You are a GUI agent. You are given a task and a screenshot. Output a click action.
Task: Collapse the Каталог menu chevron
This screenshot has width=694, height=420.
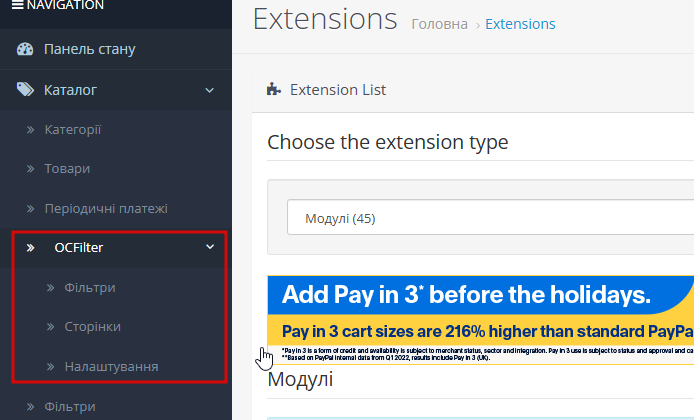tap(209, 90)
